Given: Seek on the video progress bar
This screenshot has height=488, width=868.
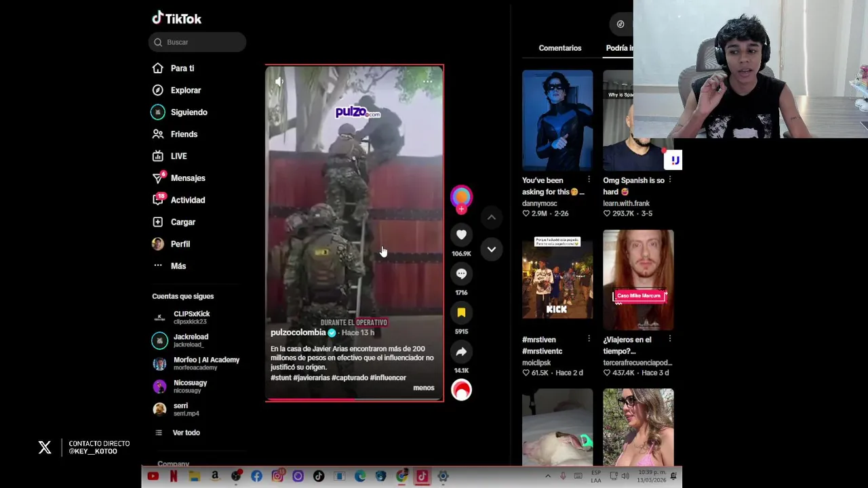Looking at the screenshot, I should [x=354, y=399].
